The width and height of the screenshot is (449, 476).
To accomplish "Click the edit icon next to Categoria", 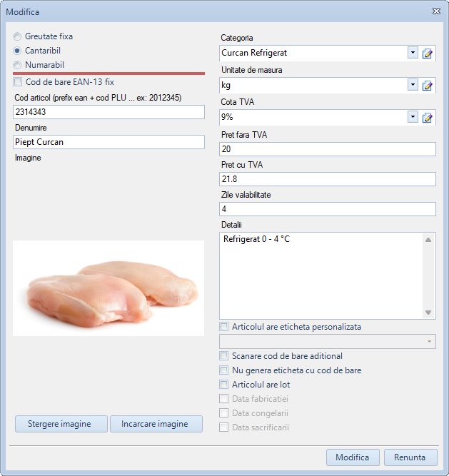I will pos(428,54).
